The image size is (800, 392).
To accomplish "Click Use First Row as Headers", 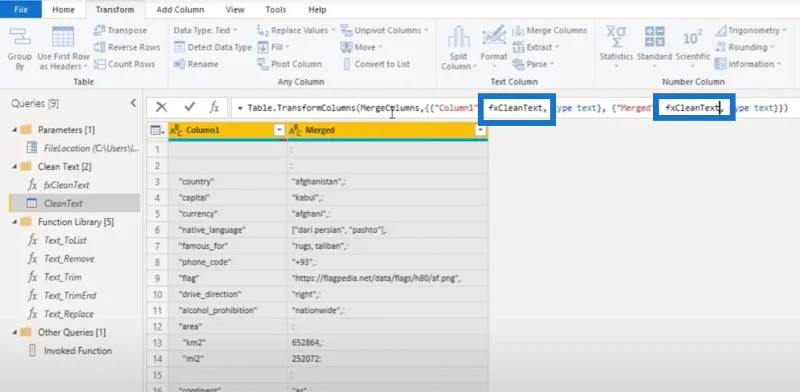I will tap(63, 48).
